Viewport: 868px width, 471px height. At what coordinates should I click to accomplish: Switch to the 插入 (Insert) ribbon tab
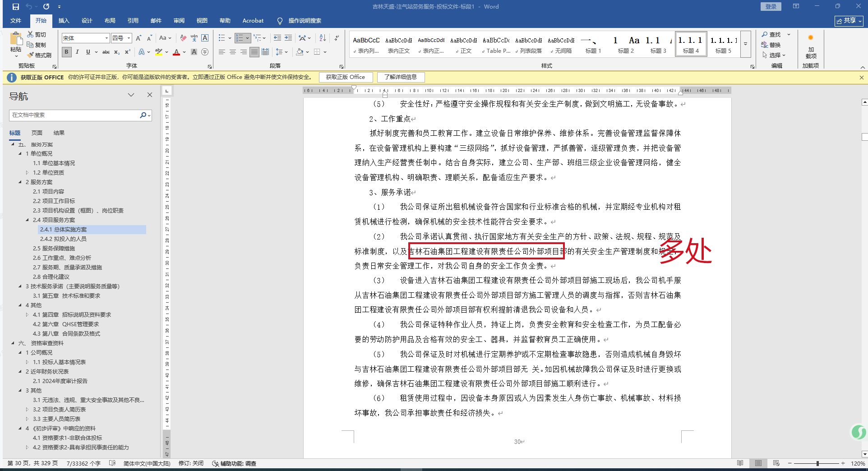point(64,20)
